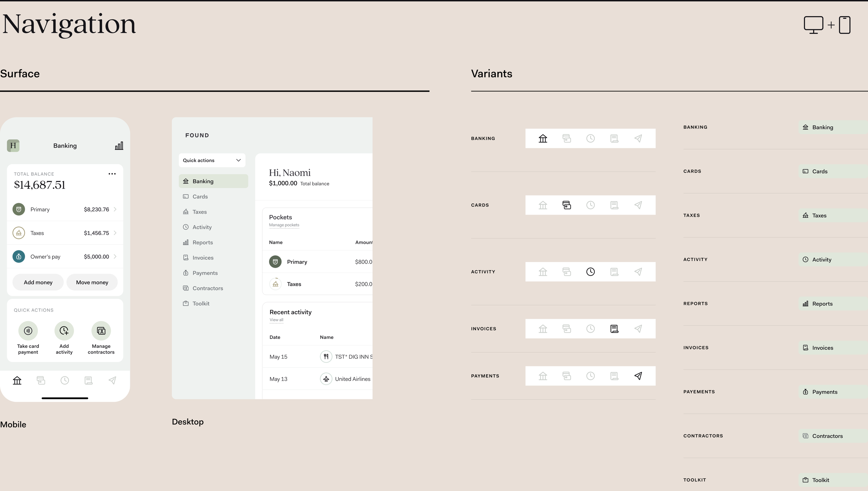Click active clock icon in Activity variant bar

(590, 272)
